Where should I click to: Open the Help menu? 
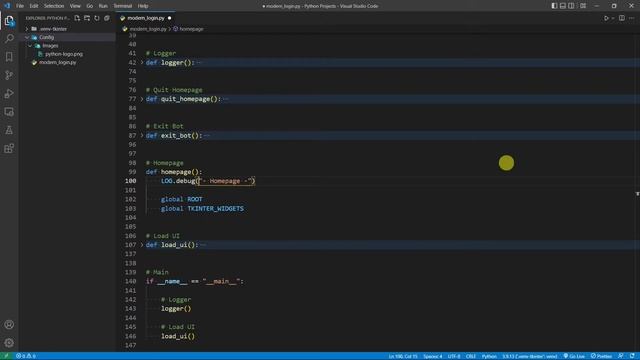click(143, 6)
